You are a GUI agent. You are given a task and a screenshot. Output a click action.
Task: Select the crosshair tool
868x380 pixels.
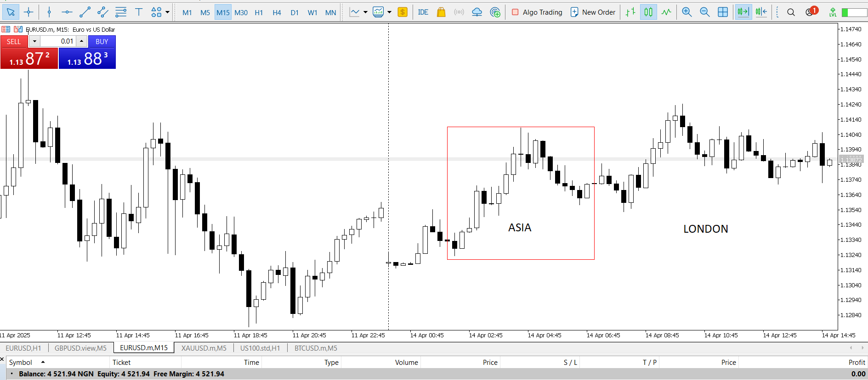click(28, 12)
